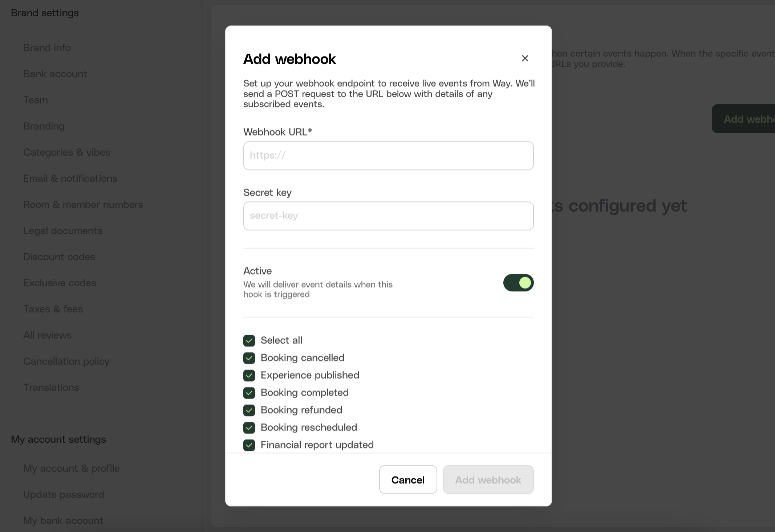The width and height of the screenshot is (775, 532).
Task: Click the Add webhook submit button
Action: 488,480
